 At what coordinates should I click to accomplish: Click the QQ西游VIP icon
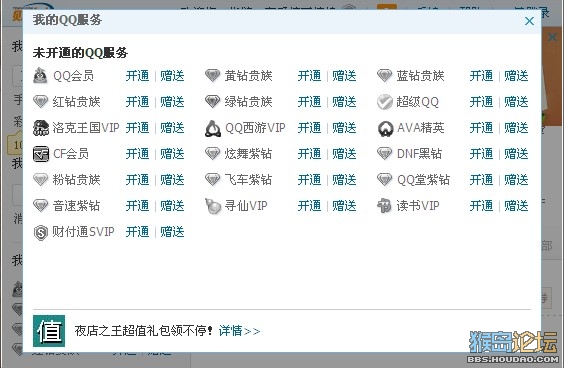(x=213, y=128)
